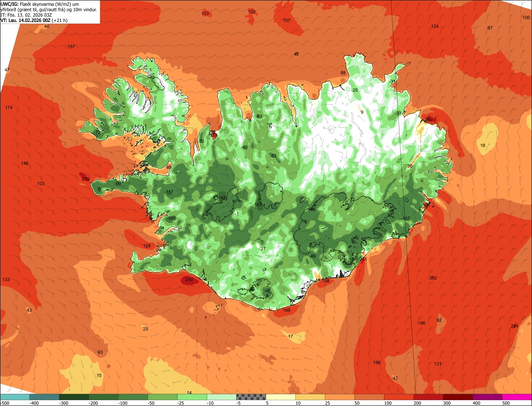This screenshot has width=532, height=406.
Task: Click the -50 to -25 green swatch
Action: click(162, 397)
